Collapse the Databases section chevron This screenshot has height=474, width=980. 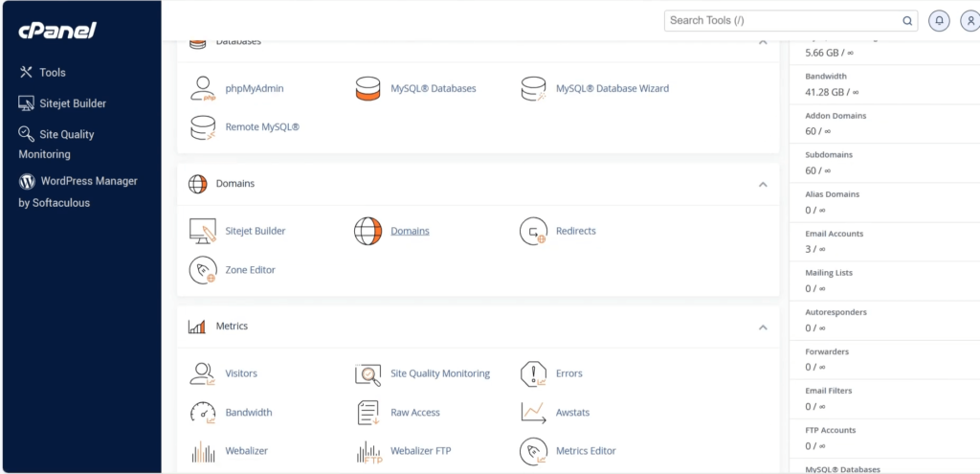tap(763, 42)
